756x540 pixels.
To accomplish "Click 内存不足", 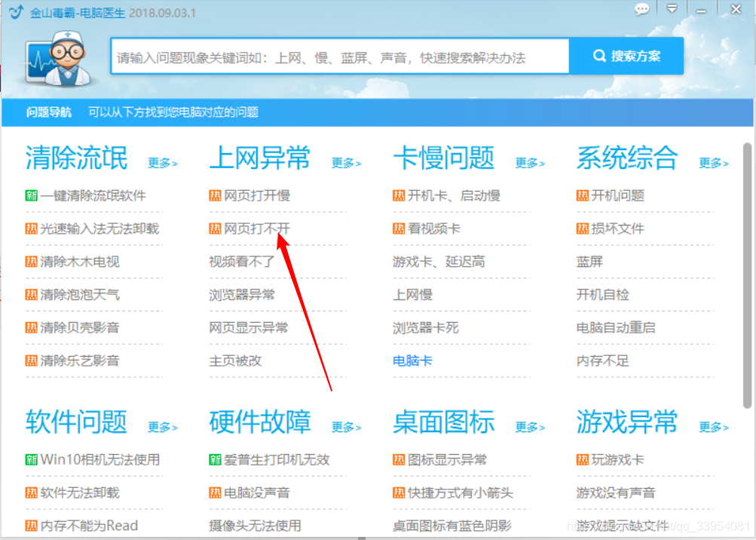I will click(x=603, y=361).
